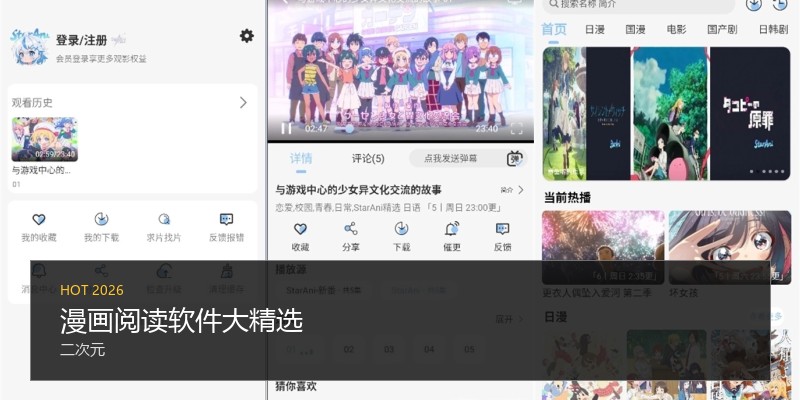Click the 搜索名称 简介 search field
This screenshot has width=800, height=400.
(639, 5)
